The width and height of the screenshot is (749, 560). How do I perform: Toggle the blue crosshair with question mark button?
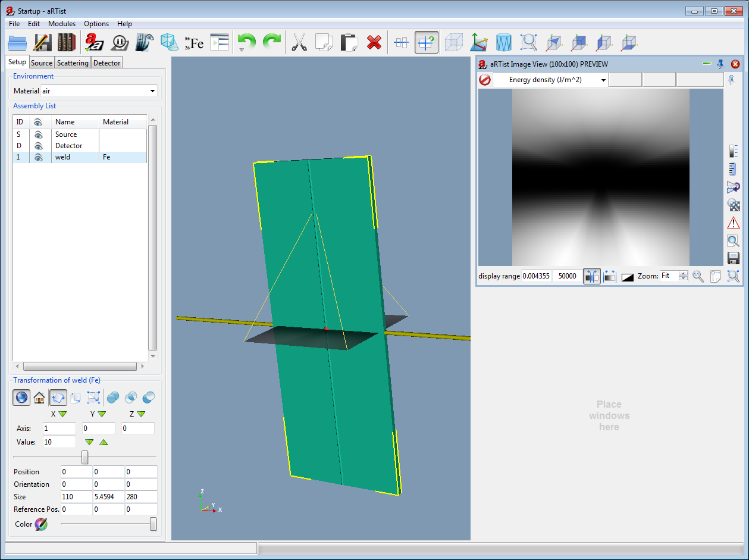click(x=427, y=42)
